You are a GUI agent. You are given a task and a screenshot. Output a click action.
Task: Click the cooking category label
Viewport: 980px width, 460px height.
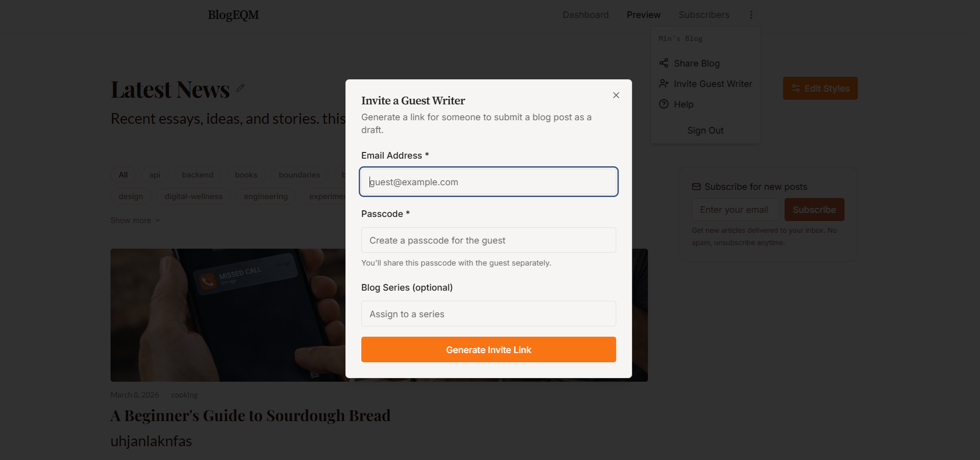184,395
